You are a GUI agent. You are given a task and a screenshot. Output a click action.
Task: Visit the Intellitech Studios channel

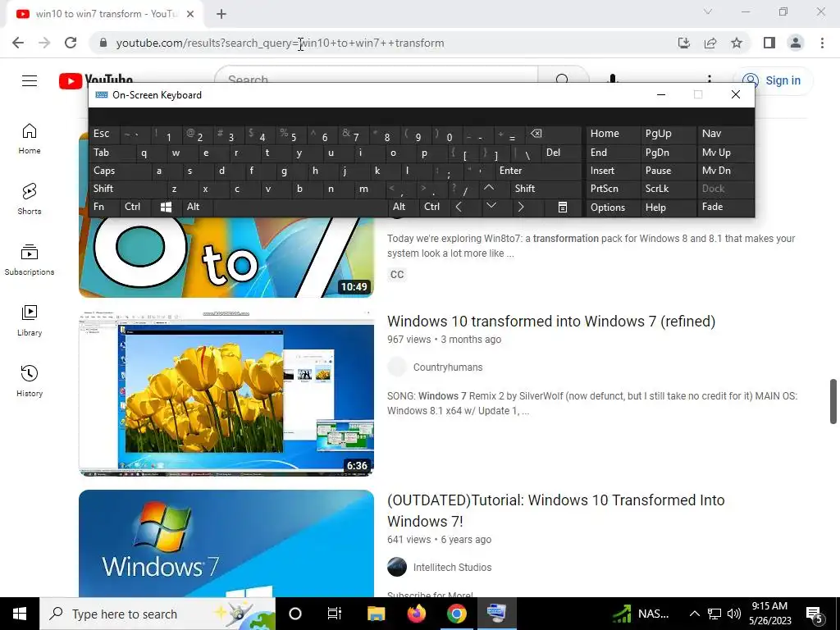pyautogui.click(x=452, y=568)
